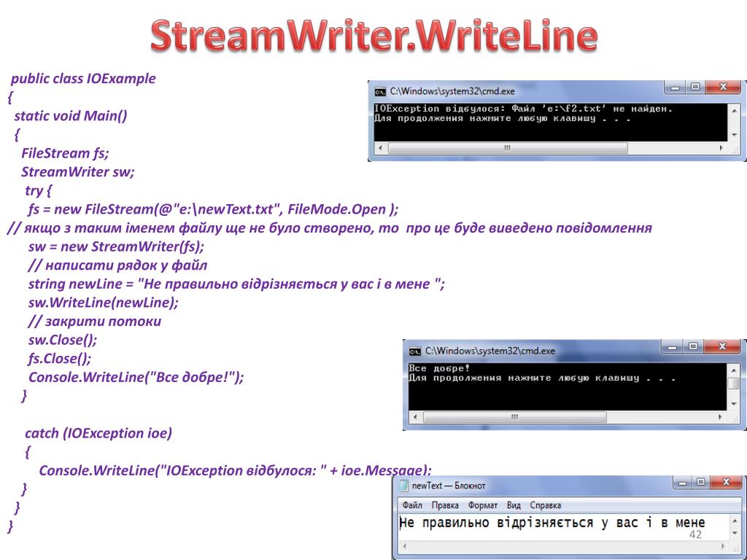Click scroll right arrow in upper cmd window
This screenshot has height=560, width=747.
point(721,148)
